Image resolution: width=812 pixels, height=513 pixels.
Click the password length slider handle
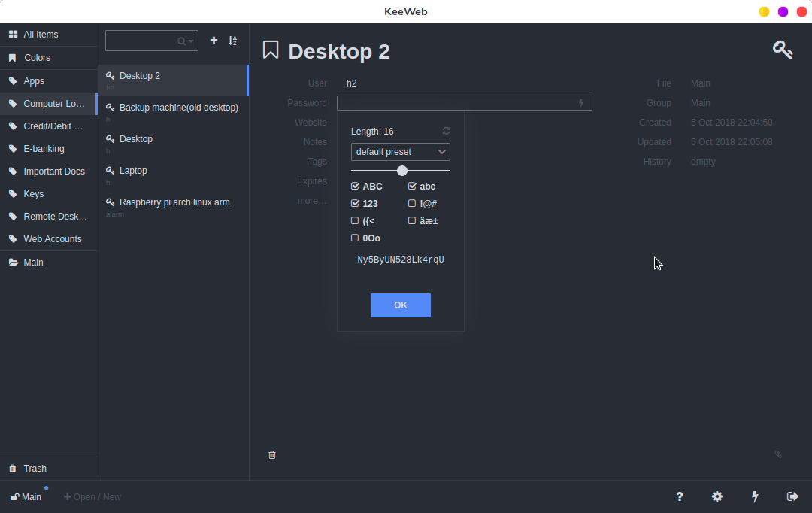402,171
